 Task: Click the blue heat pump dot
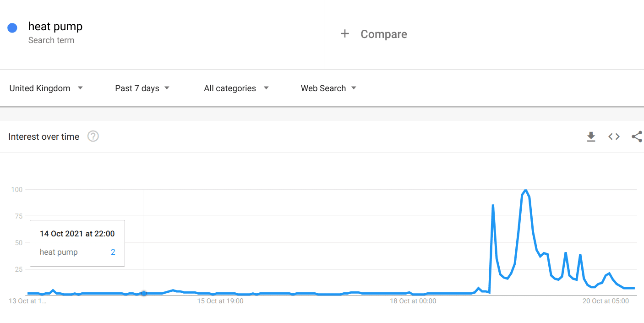click(12, 28)
